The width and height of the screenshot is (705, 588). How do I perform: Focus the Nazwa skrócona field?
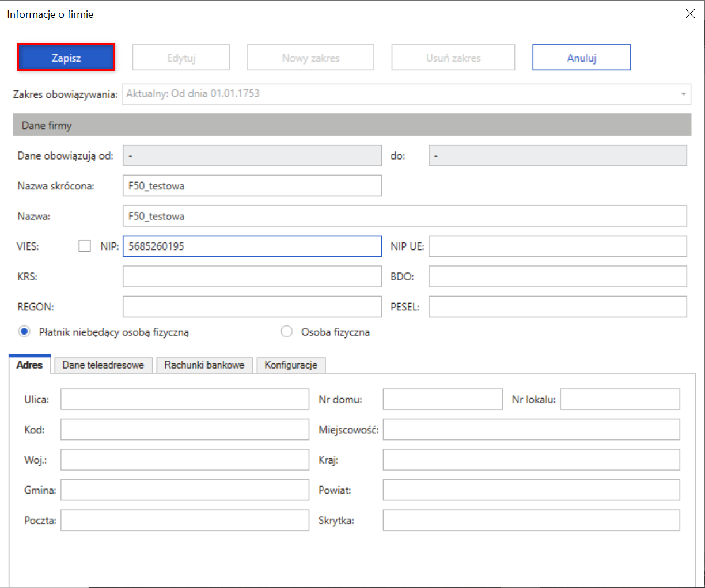pos(252,186)
